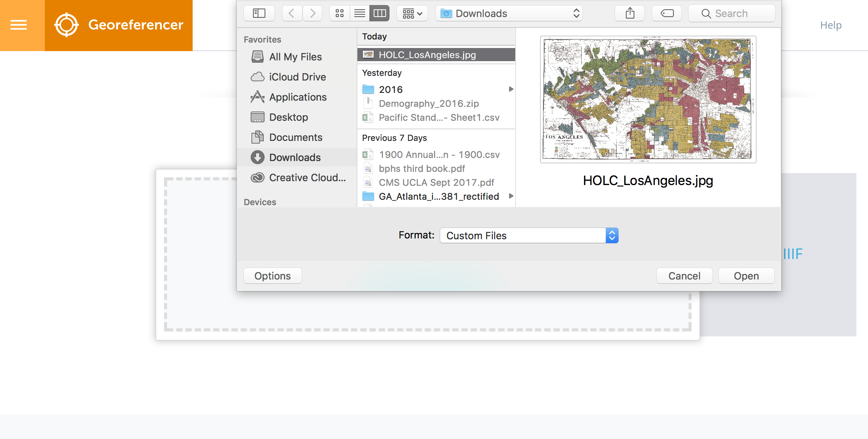Screen dimensions: 868x439
Task: Open the Downloads folder location popup
Action: pyautogui.click(x=509, y=14)
